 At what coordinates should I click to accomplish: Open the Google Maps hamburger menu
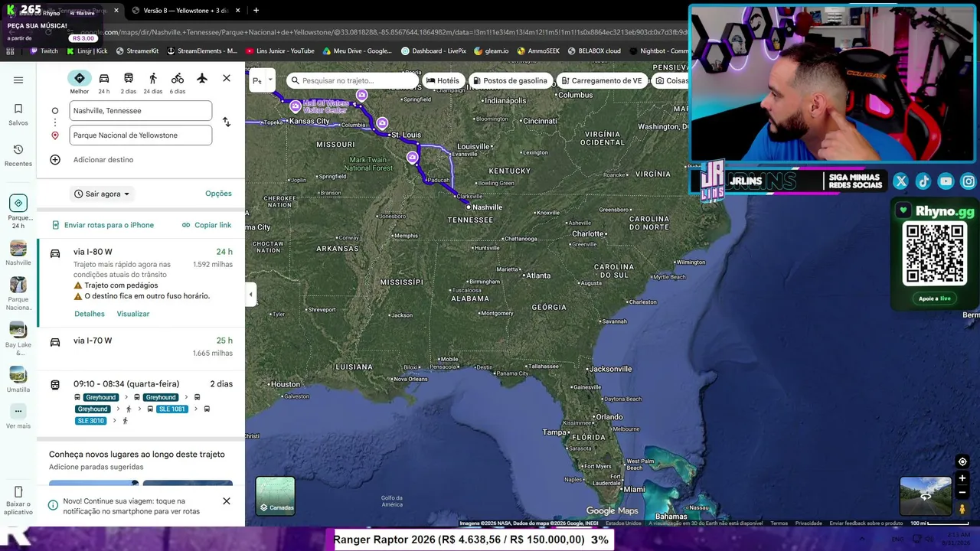point(18,80)
